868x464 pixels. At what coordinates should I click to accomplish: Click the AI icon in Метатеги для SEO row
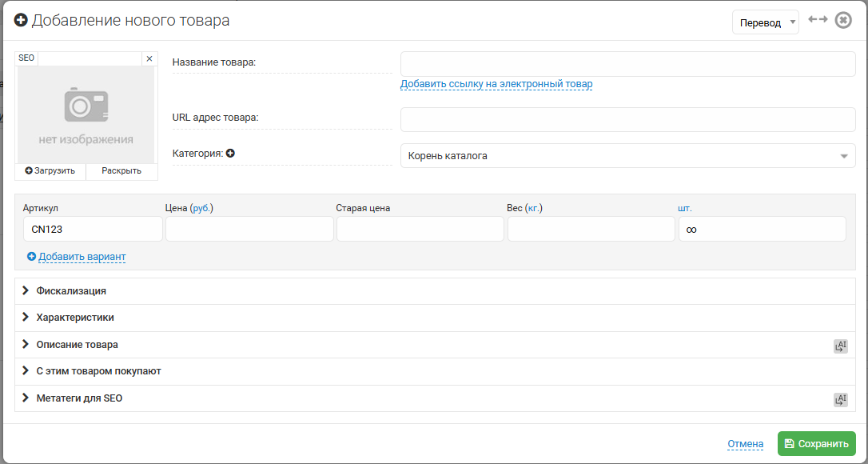tap(840, 399)
